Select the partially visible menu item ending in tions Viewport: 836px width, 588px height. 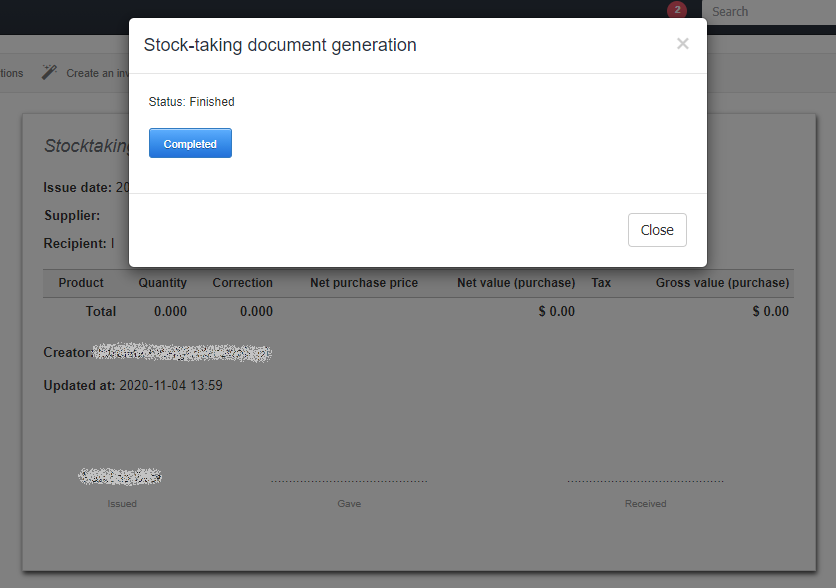(10, 72)
